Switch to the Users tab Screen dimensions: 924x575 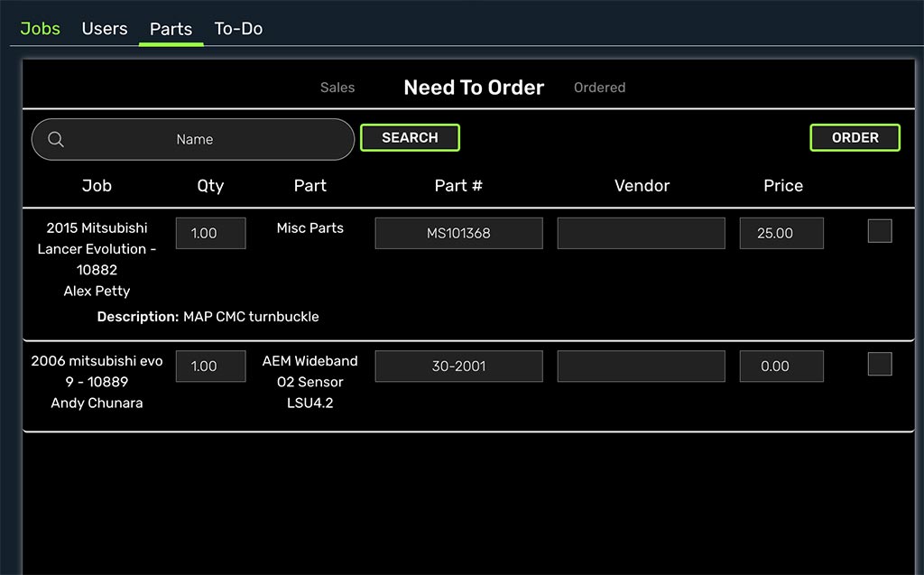pos(105,28)
